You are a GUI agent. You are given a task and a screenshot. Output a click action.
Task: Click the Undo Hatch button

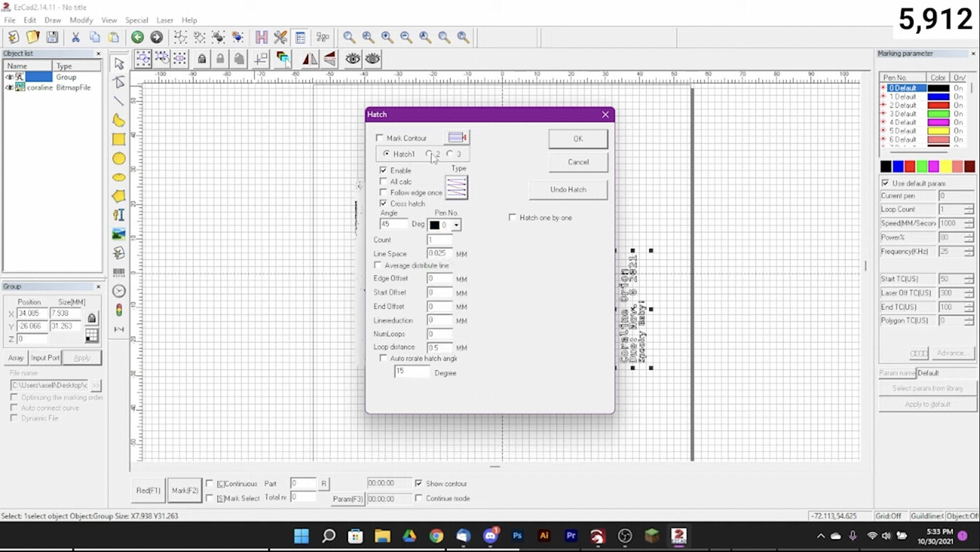568,189
